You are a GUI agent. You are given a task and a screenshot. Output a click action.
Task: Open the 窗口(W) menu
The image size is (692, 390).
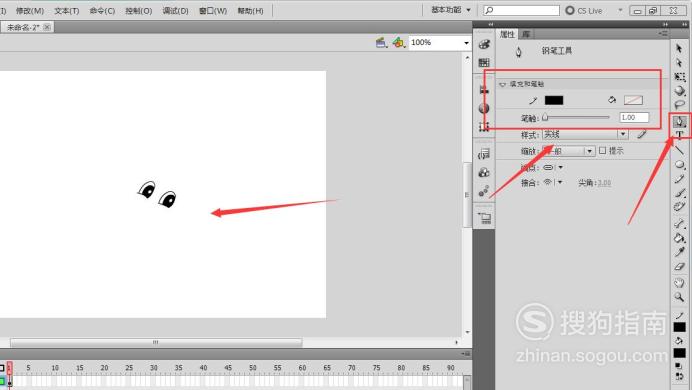213,11
